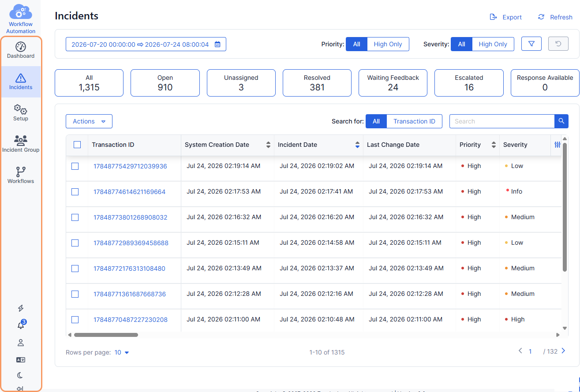The height and width of the screenshot is (392, 580).
Task: Select the Incidents sidebar icon
Action: click(x=21, y=78)
